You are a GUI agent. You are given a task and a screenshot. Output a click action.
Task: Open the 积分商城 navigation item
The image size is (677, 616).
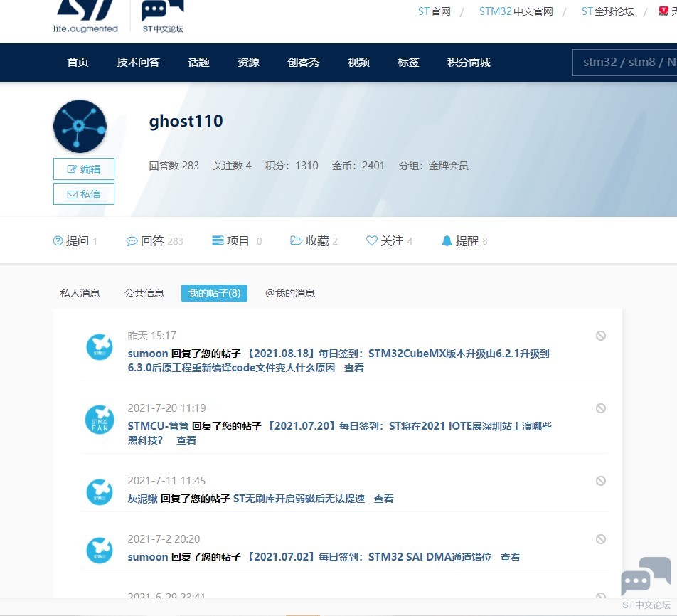469,62
